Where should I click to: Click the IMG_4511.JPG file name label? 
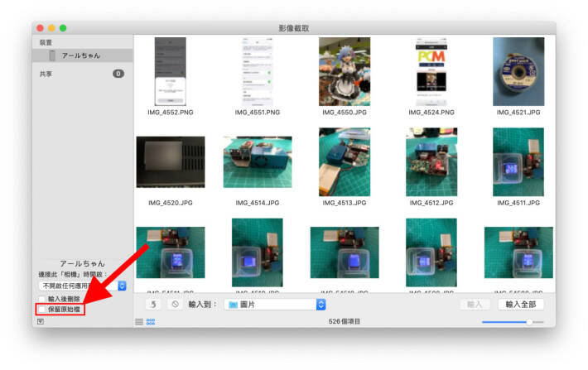pyautogui.click(x=518, y=203)
